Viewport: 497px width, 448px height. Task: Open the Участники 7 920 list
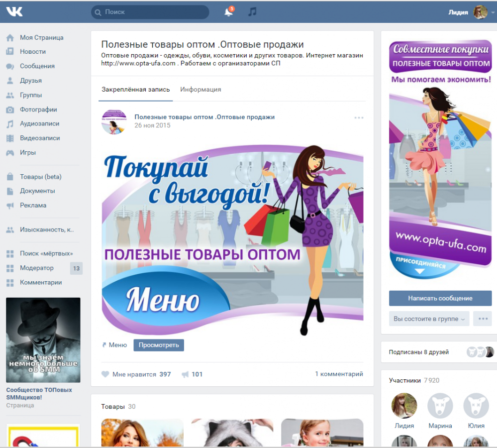tap(414, 380)
